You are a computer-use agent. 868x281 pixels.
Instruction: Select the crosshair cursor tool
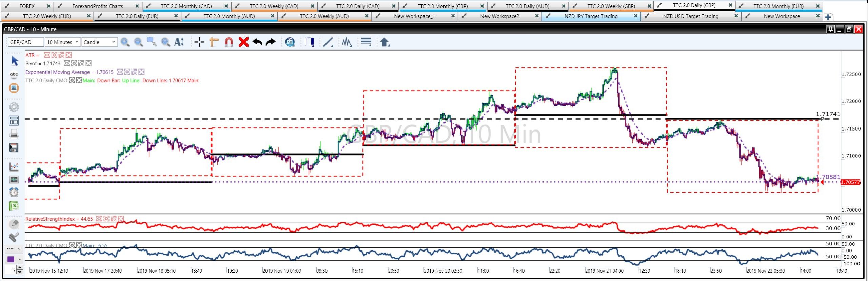click(199, 42)
